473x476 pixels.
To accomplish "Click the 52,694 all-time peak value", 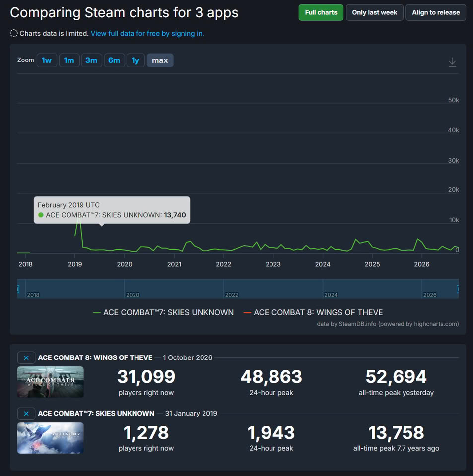I will [x=396, y=376].
